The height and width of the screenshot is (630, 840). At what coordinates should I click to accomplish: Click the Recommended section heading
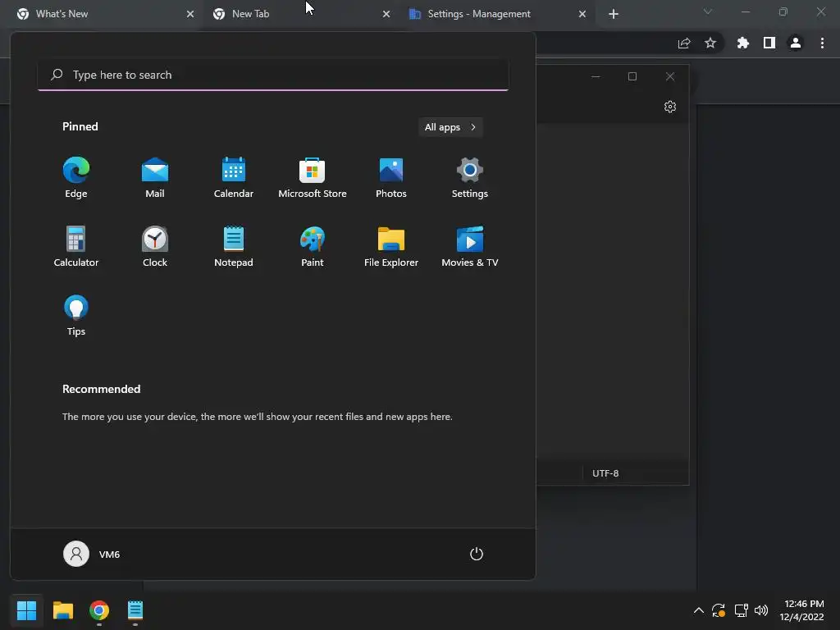(x=101, y=389)
